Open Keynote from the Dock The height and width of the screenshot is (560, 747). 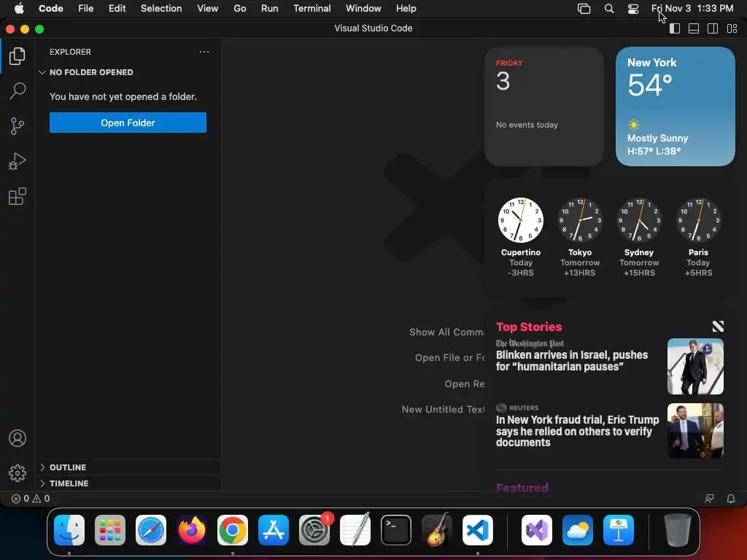619,530
